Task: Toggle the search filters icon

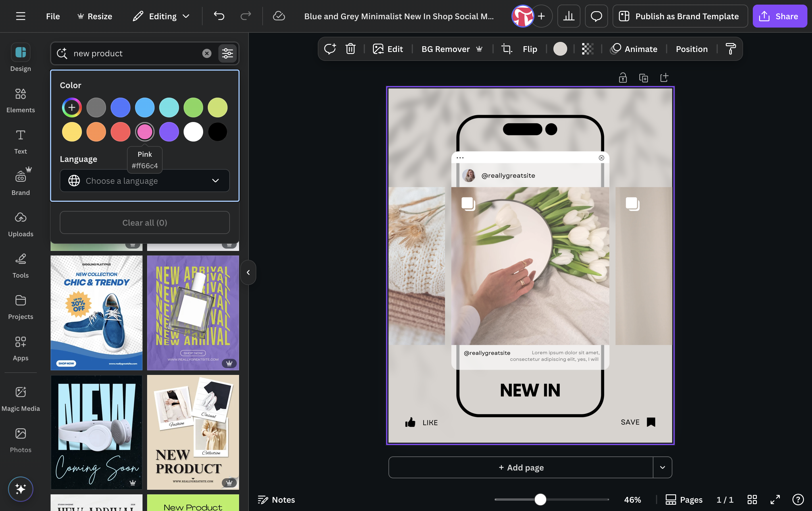Action: (x=227, y=53)
